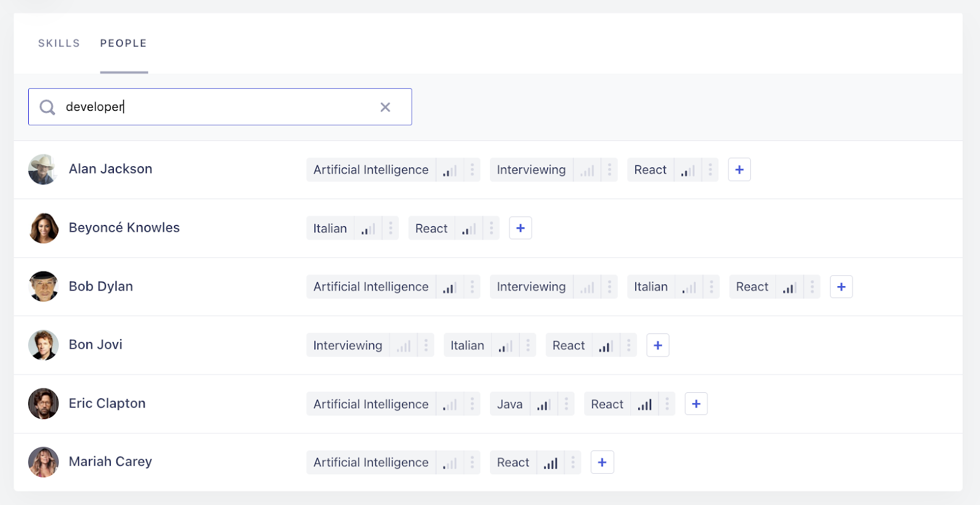This screenshot has width=980, height=505.
Task: Add a skill to Bon Jovi
Action: coord(658,346)
